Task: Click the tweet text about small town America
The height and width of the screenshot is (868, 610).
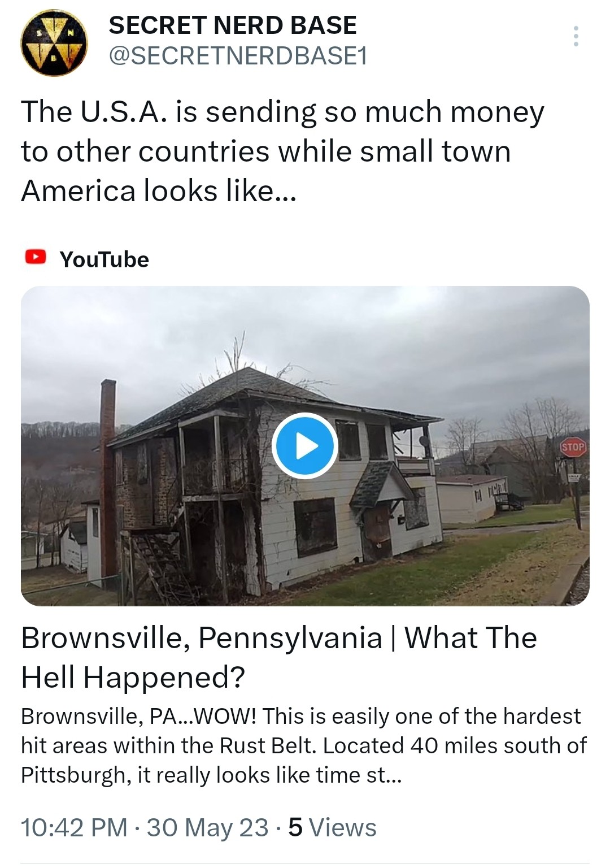Action: pyautogui.click(x=282, y=151)
